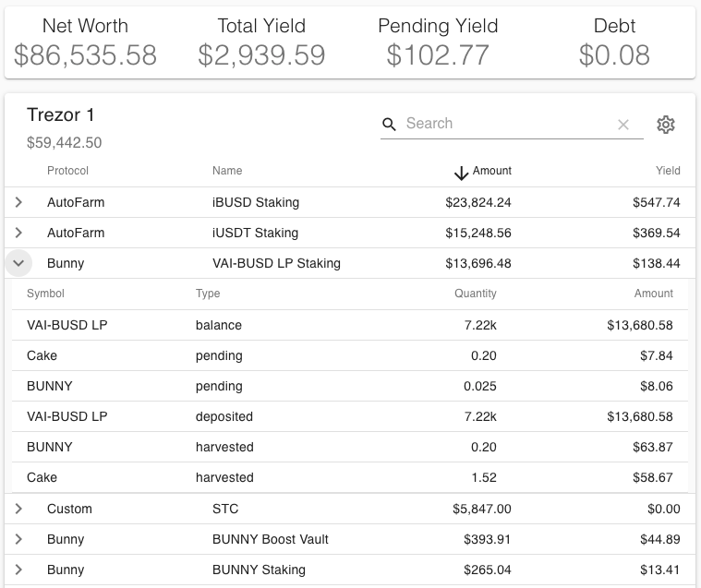Select the VAI-BUSD LP balance row

click(350, 325)
